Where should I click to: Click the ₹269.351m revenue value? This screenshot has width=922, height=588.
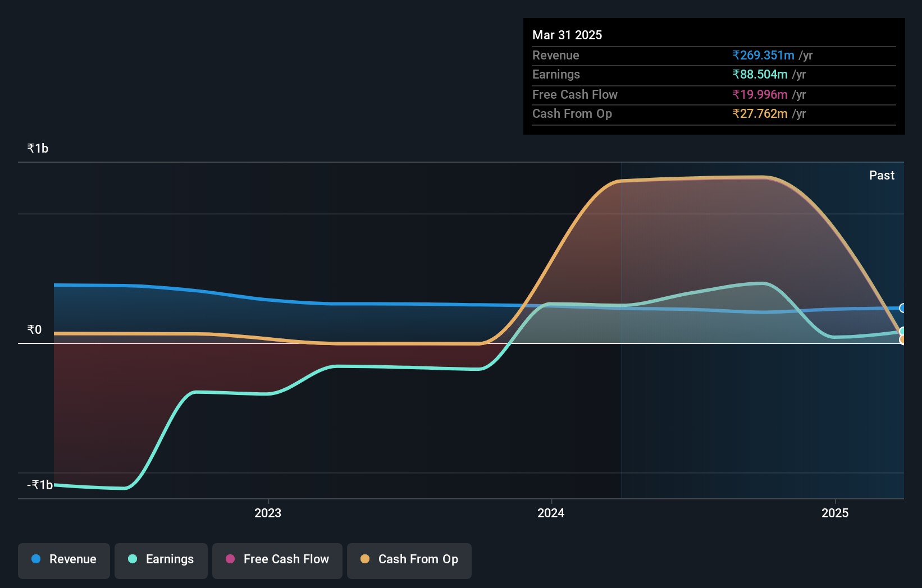coord(763,55)
